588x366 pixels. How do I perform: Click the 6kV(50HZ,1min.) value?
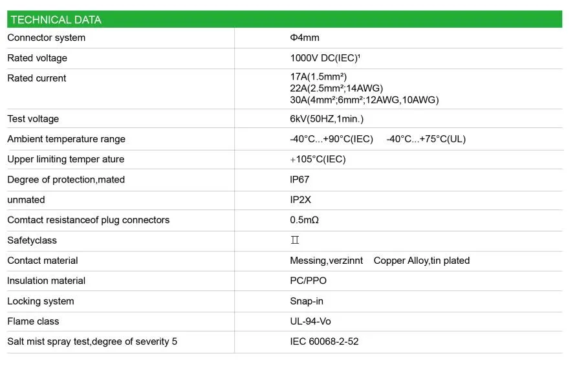(x=327, y=119)
